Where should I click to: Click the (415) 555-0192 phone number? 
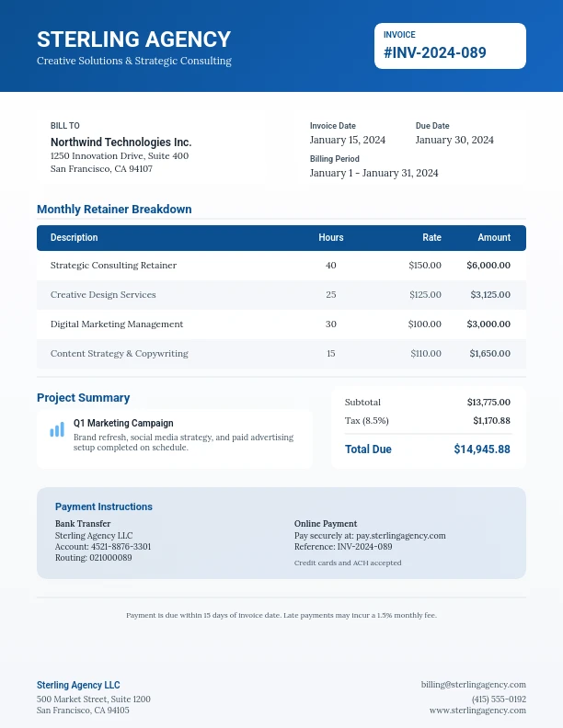(x=499, y=699)
